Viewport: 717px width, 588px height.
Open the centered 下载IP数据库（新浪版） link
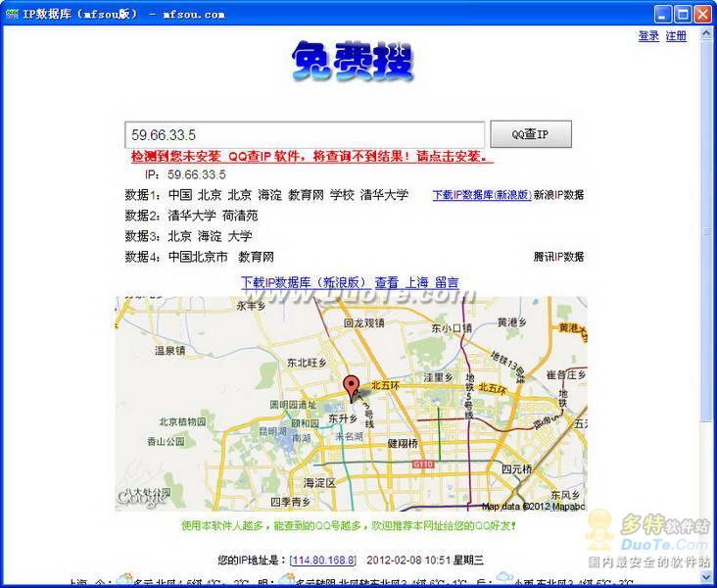[x=304, y=282]
